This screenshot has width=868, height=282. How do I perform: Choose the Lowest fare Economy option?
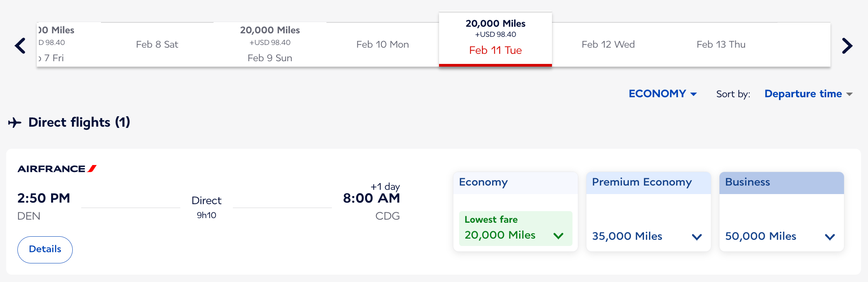pyautogui.click(x=515, y=229)
